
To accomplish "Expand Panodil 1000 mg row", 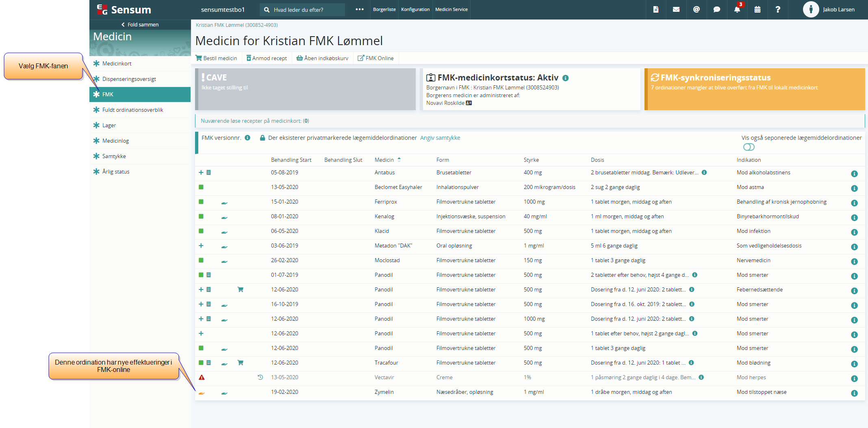I will click(x=201, y=319).
